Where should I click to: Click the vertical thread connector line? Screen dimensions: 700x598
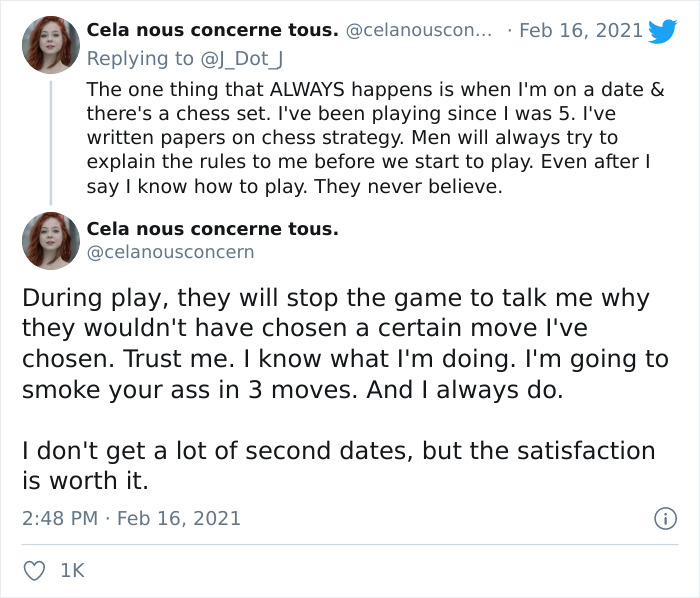point(51,143)
